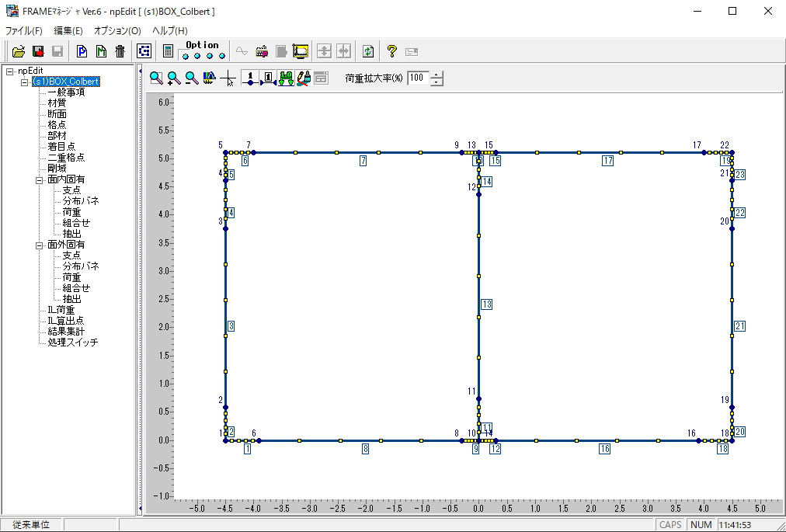The width and height of the screenshot is (786, 532).
Task: Click the 荷重拡大率 value field showing 100
Action: coord(419,78)
